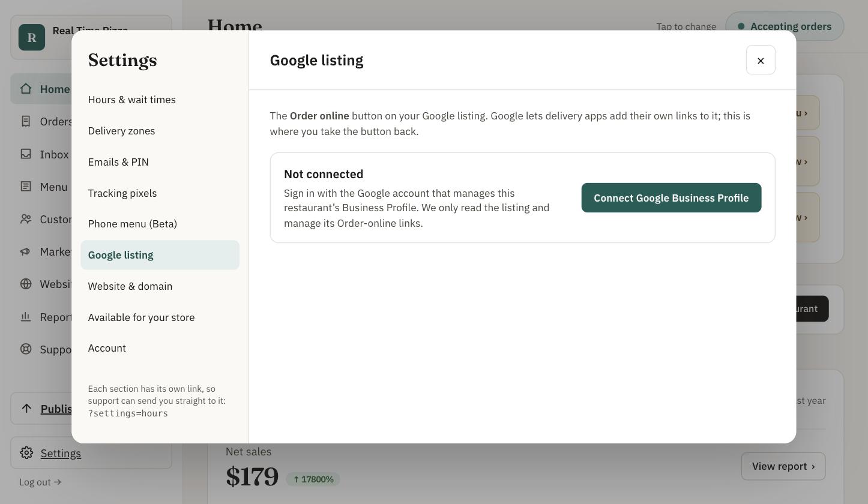Click the Settings gear icon in sidebar
Viewport: 868px width, 504px height.
[26, 453]
